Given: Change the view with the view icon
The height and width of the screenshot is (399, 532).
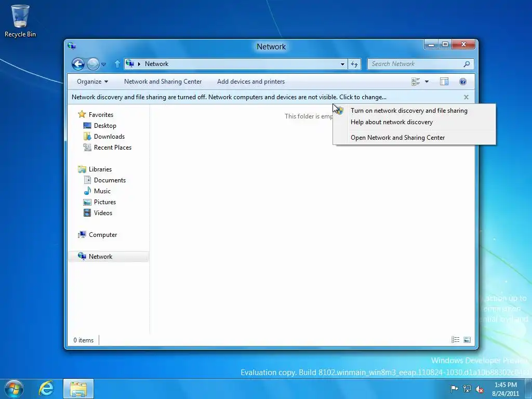Looking at the screenshot, I should tap(416, 82).
